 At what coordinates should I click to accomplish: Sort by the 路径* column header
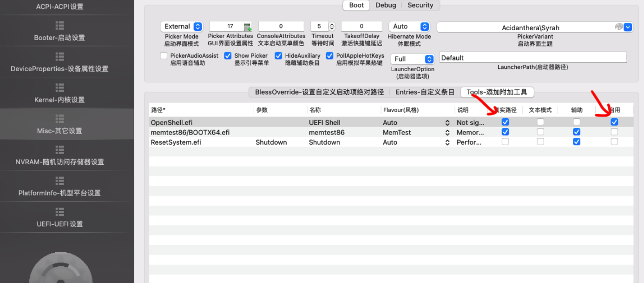coord(201,110)
